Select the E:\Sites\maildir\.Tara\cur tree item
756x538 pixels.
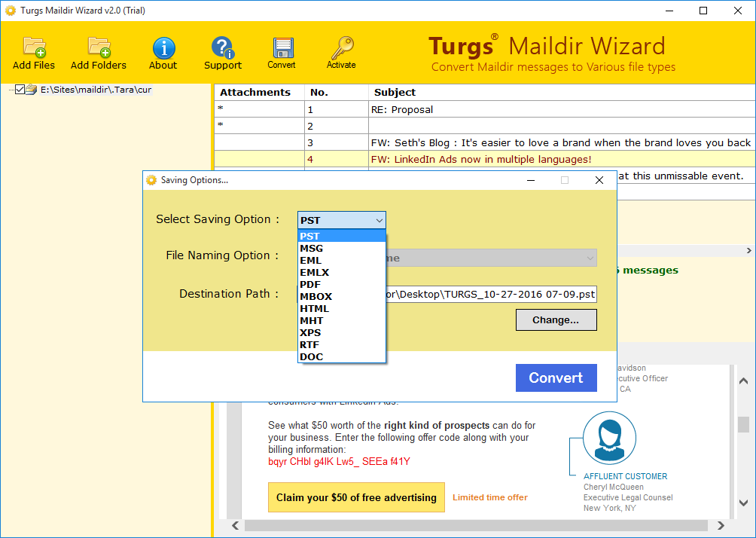[96, 89]
